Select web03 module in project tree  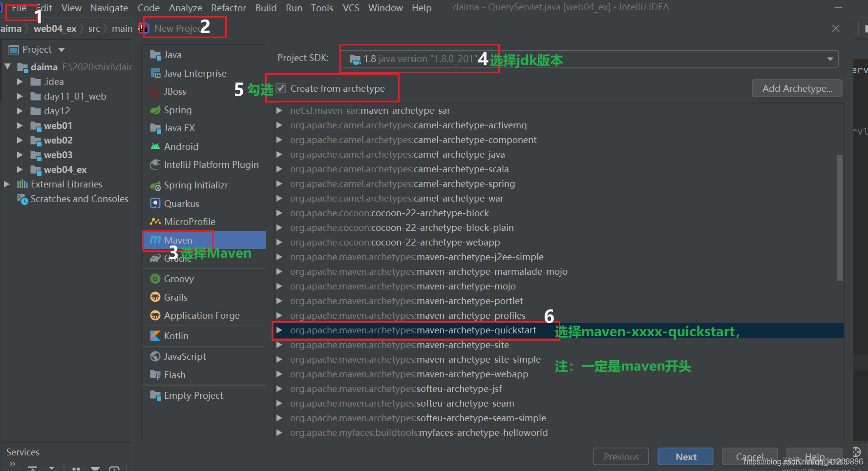tap(58, 155)
